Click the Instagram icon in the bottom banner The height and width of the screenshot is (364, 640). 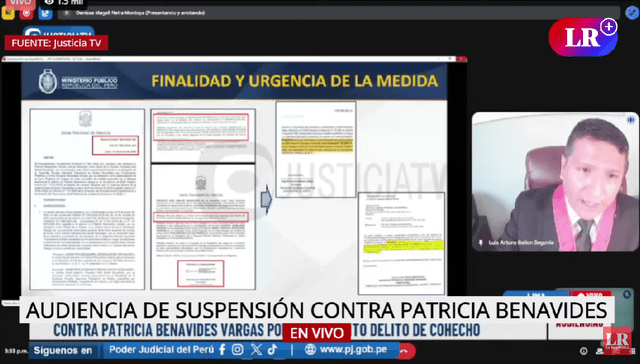coord(238,350)
